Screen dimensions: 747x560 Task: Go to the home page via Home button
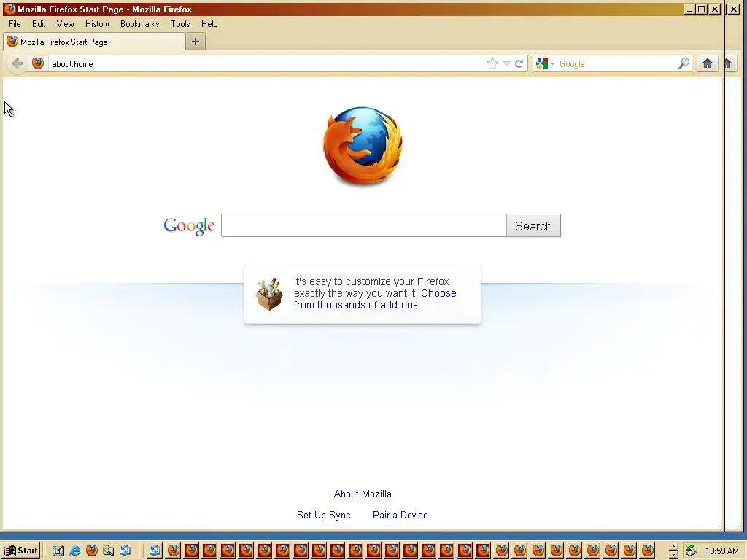[x=708, y=63]
